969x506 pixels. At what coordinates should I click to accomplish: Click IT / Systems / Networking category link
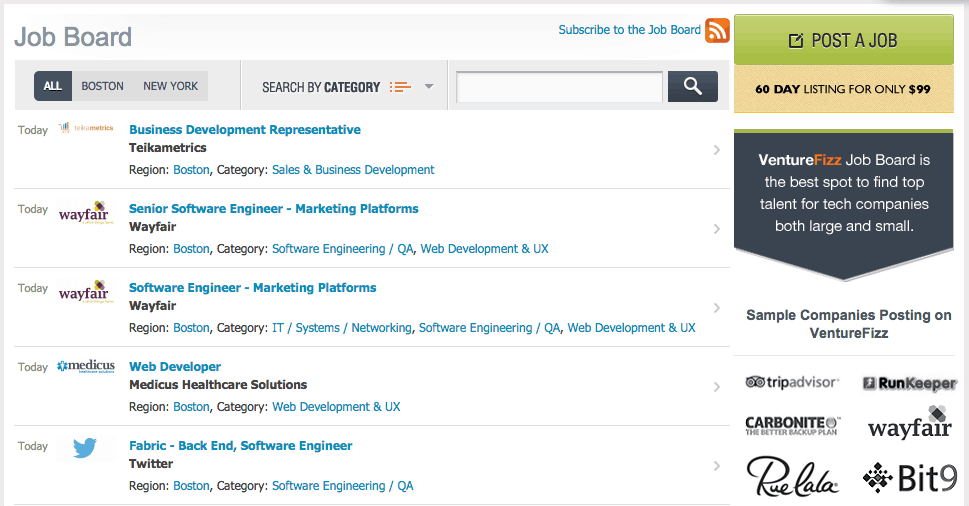[342, 328]
